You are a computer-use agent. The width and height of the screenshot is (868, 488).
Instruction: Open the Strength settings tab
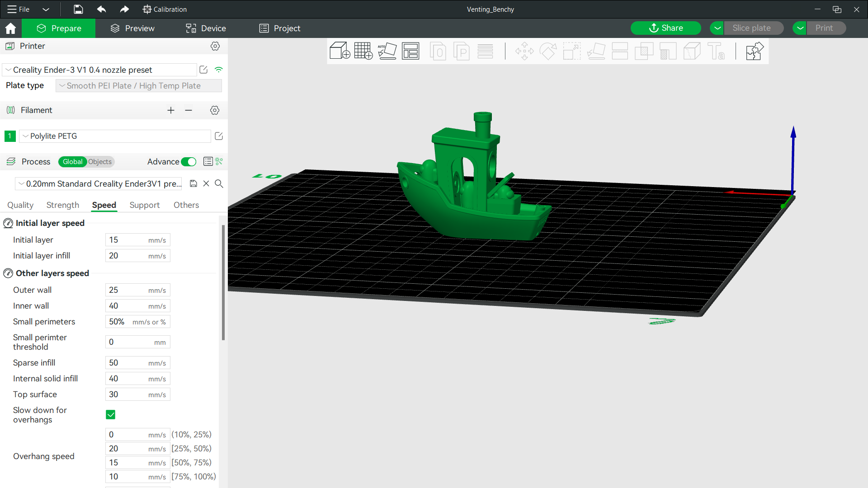(x=63, y=205)
